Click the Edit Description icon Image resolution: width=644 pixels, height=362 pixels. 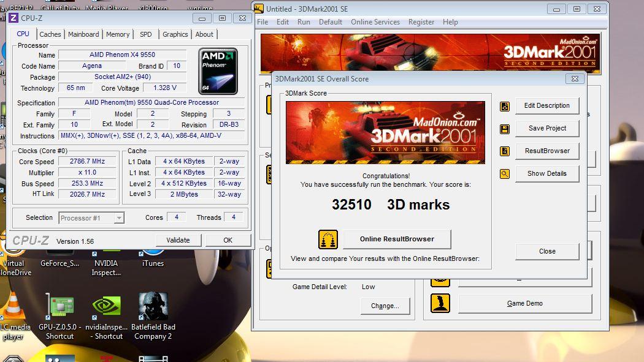[x=505, y=107]
